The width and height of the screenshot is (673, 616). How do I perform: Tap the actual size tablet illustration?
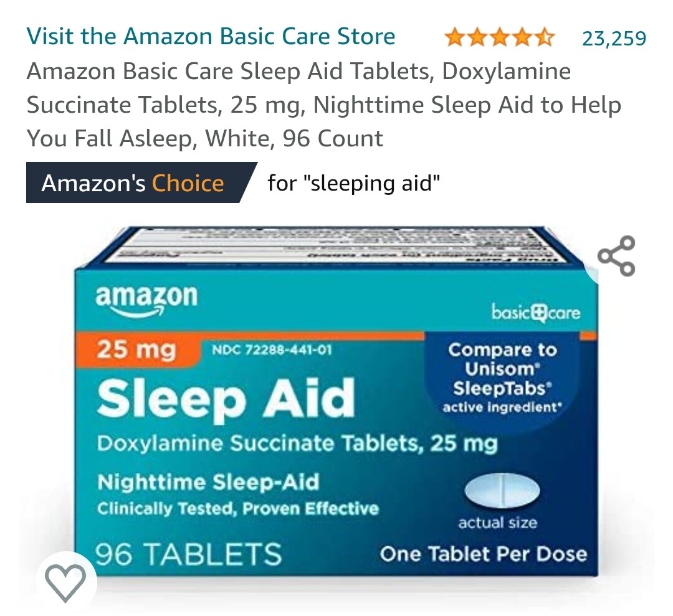click(502, 491)
